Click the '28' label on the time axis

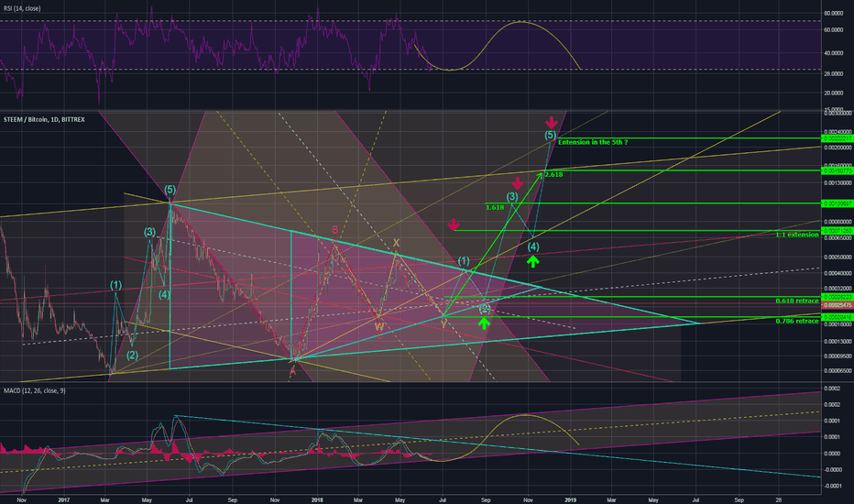778,499
